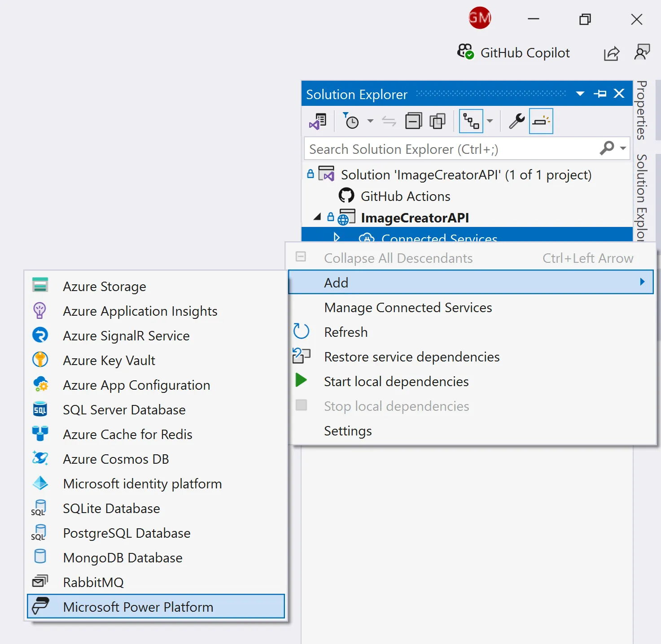This screenshot has width=661, height=644.
Task: Toggle the file nesting view button
Action: coord(471,121)
